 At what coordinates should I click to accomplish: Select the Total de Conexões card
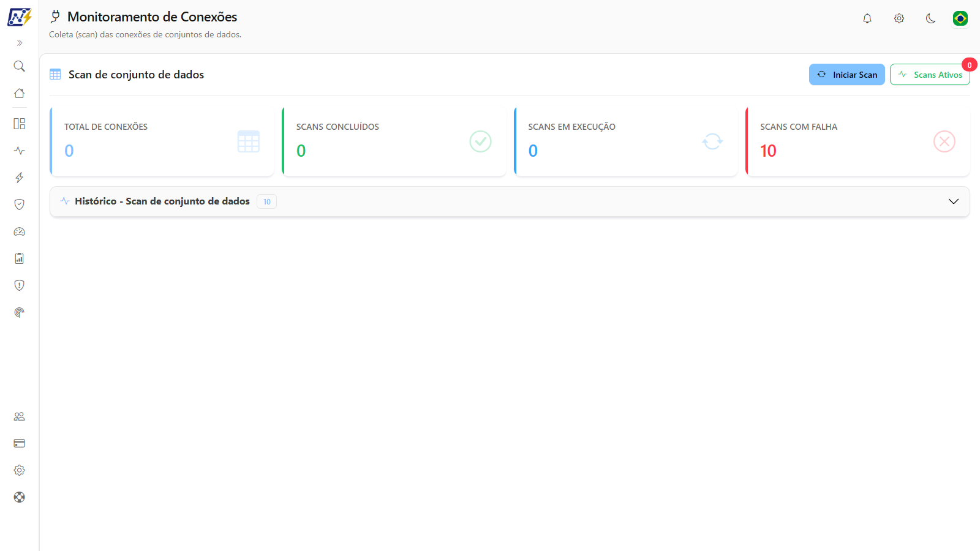click(162, 142)
